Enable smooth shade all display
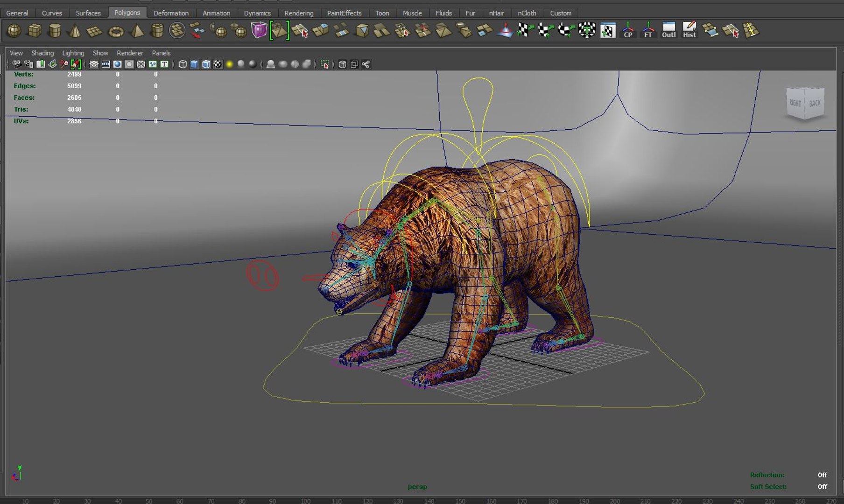The width and height of the screenshot is (844, 504). [x=195, y=64]
